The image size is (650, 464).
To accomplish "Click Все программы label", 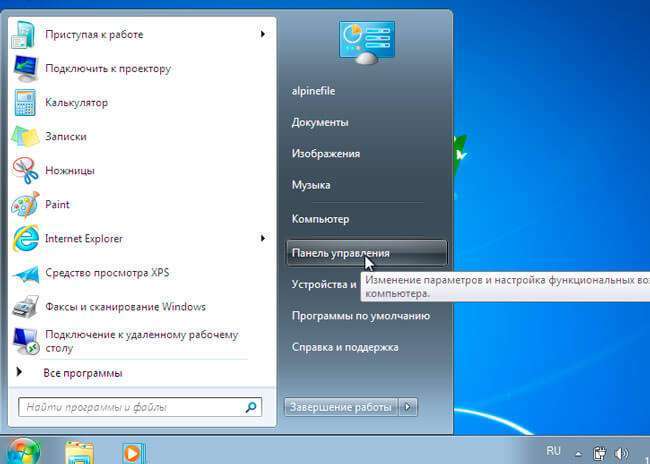I will point(83,373).
